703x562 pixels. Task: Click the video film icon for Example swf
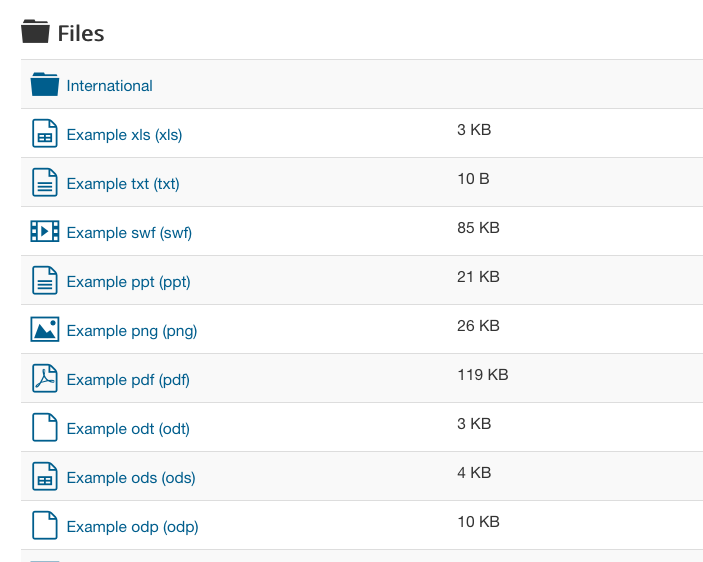tap(45, 231)
